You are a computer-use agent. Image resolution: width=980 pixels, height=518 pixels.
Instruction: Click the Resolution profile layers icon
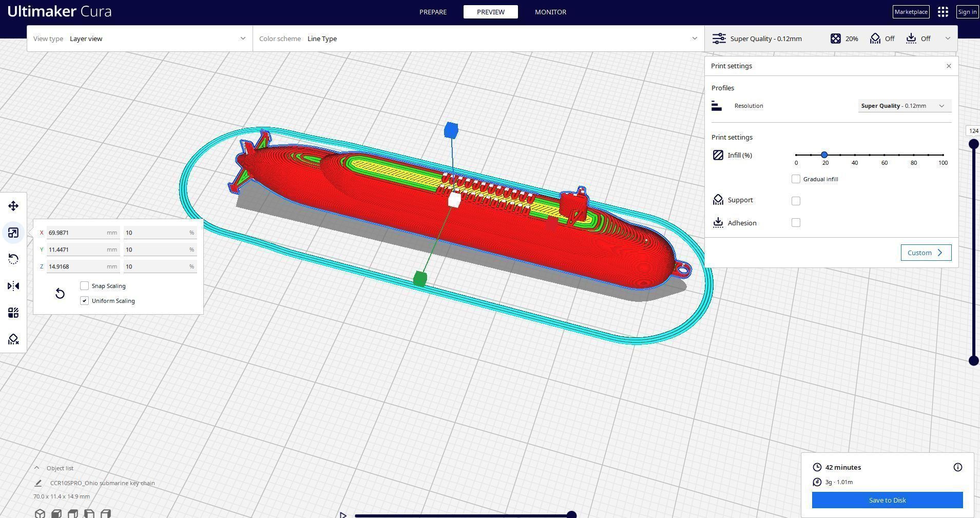(717, 106)
